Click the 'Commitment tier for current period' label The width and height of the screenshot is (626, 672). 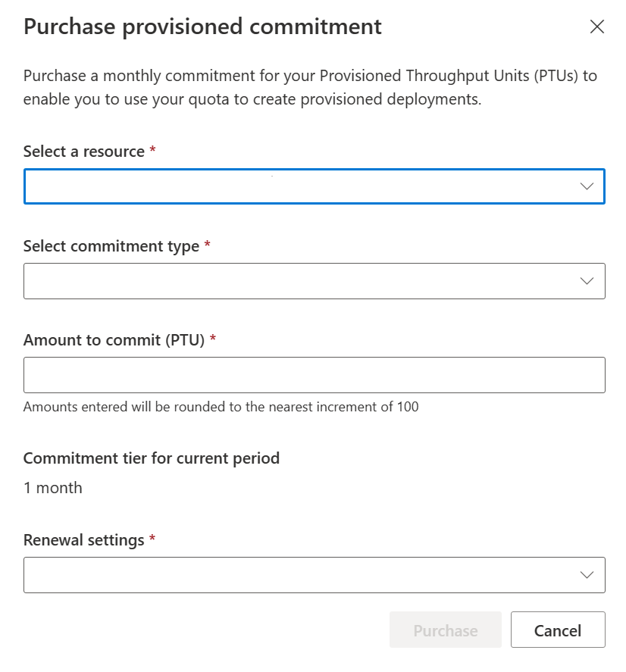pos(152,458)
